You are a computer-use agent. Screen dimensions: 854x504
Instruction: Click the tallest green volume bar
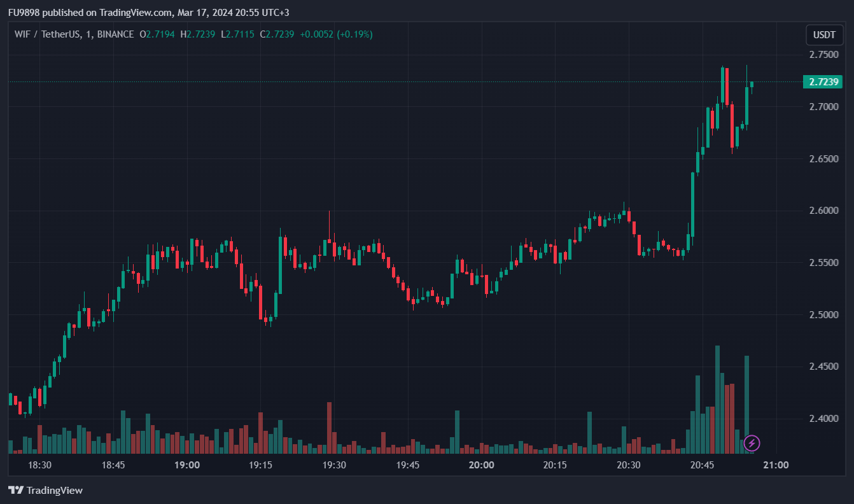pos(717,399)
